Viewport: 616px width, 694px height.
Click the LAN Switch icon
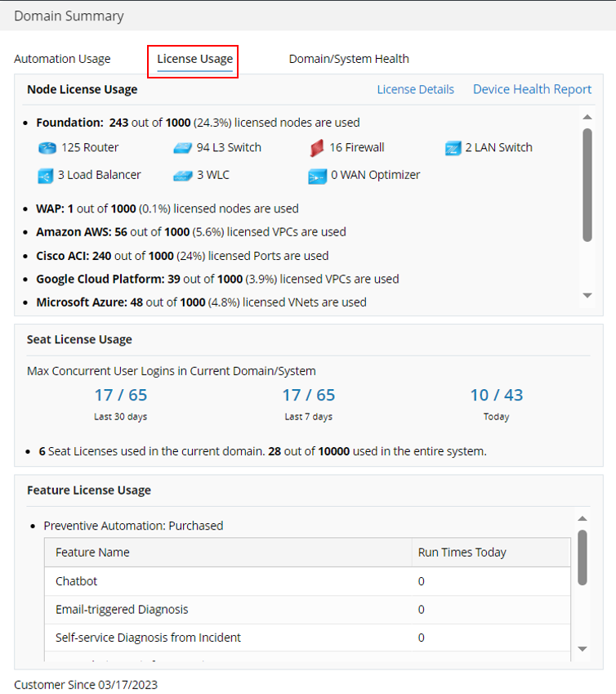click(x=453, y=148)
